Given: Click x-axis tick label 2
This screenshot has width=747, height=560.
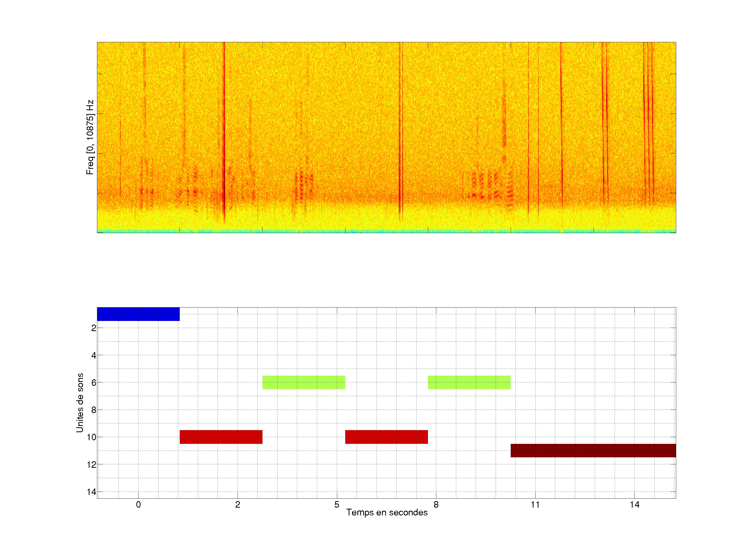Looking at the screenshot, I should pos(237,505).
